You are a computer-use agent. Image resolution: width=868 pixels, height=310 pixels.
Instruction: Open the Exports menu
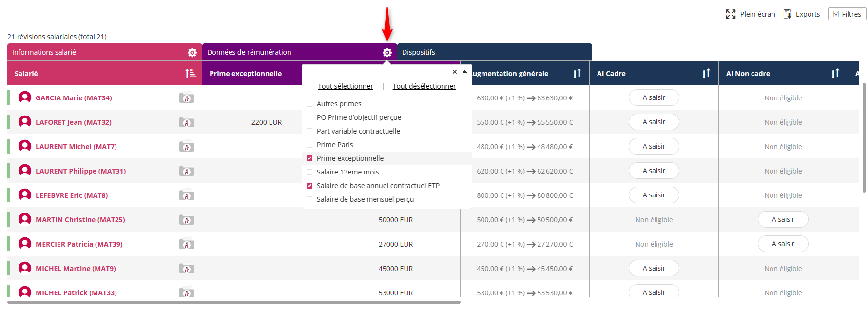click(802, 14)
